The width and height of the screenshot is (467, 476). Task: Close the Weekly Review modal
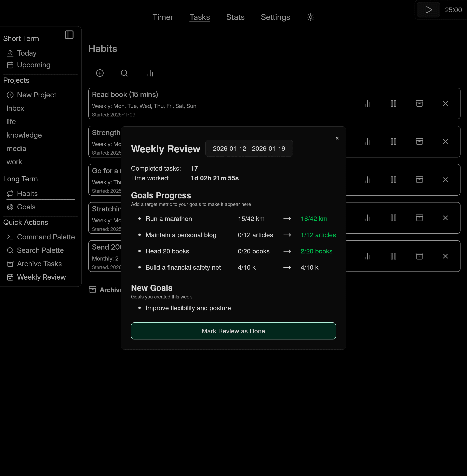[337, 138]
